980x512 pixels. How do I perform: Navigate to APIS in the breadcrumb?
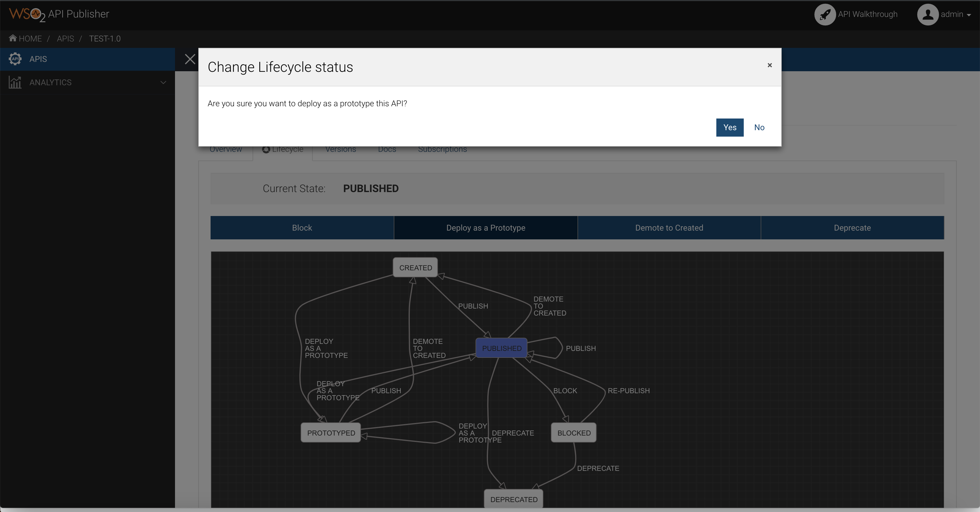tap(65, 38)
